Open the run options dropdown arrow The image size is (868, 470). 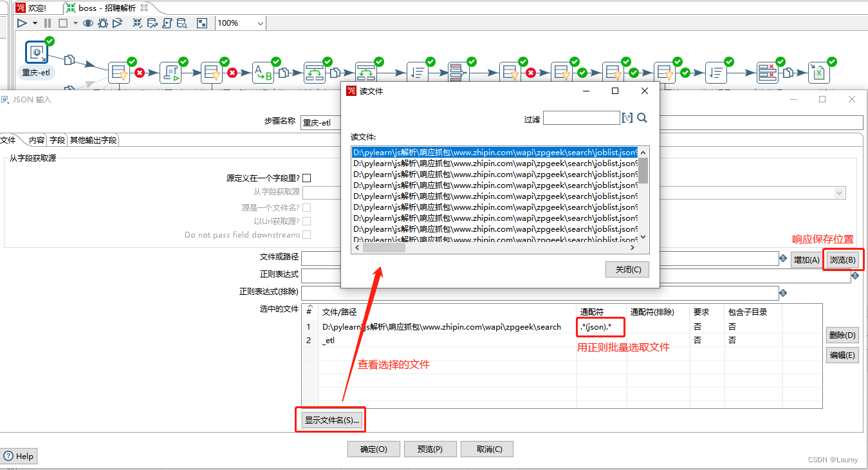click(x=35, y=23)
